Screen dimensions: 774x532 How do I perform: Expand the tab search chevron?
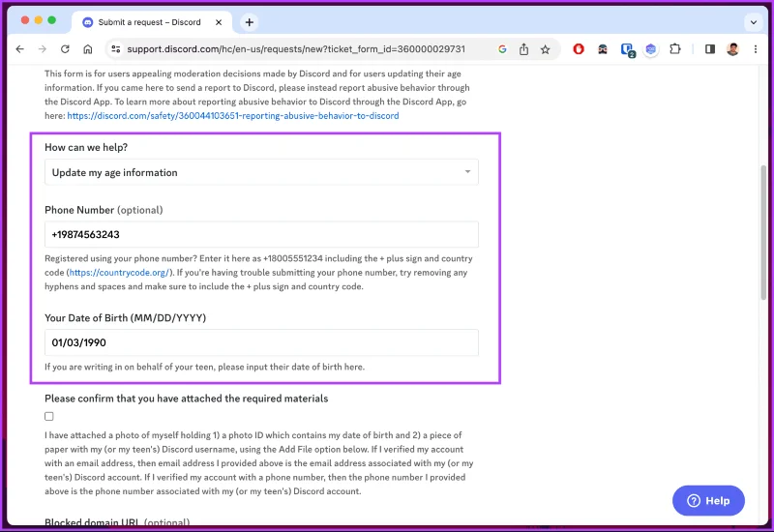[x=754, y=22]
